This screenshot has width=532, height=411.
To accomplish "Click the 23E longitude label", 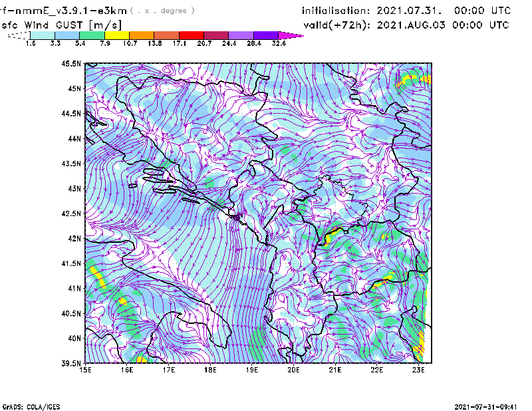I will pos(418,370).
